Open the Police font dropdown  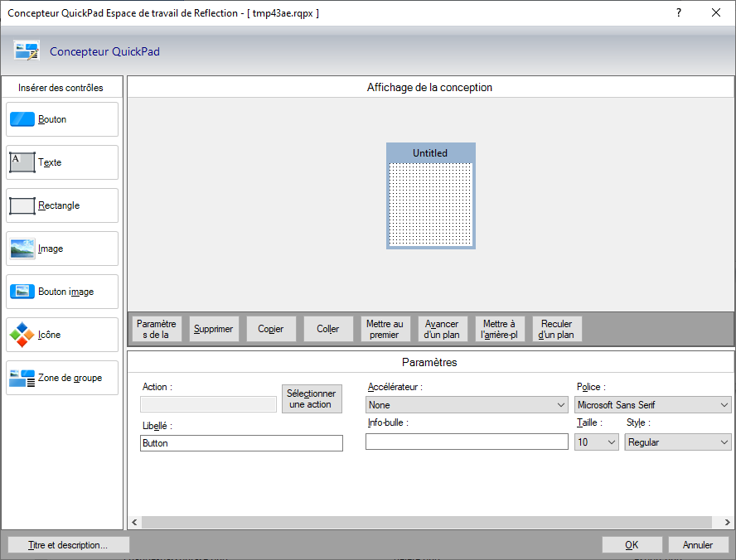click(652, 405)
